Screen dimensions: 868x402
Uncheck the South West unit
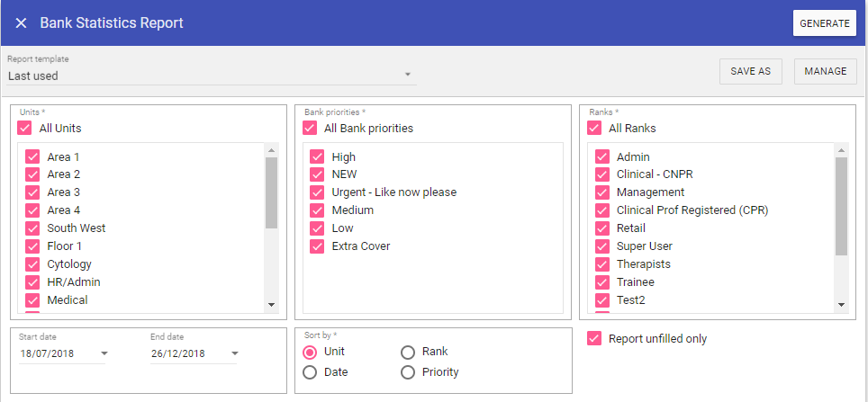pyautogui.click(x=33, y=228)
